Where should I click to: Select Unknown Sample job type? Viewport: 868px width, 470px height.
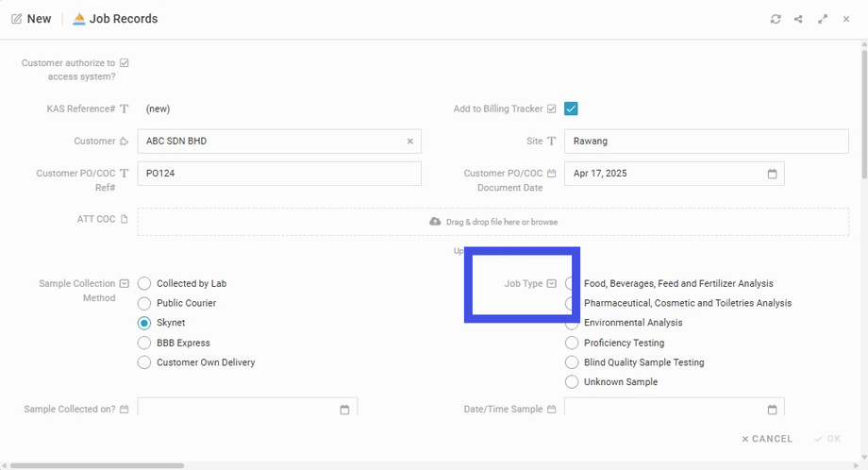tap(572, 382)
